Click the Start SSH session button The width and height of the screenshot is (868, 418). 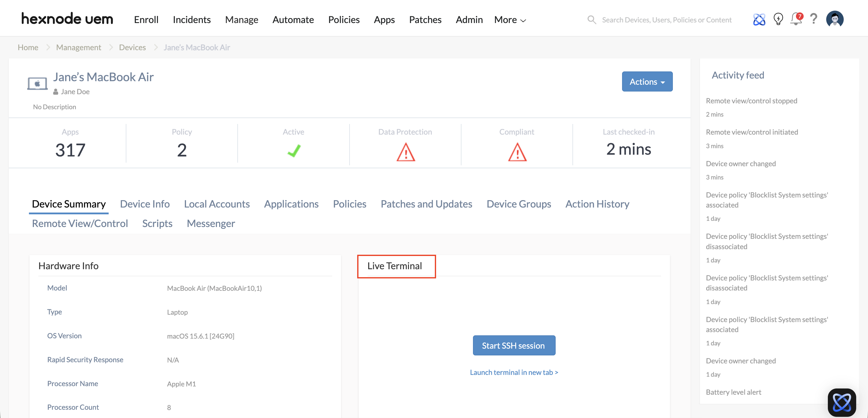[513, 345]
